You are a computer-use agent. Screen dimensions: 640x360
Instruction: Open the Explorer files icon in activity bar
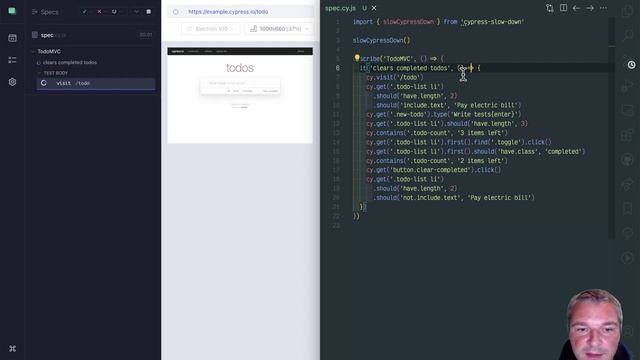click(627, 11)
